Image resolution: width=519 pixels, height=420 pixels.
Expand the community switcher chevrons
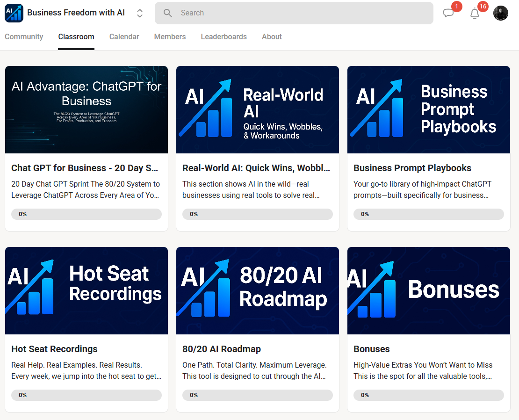coord(140,13)
